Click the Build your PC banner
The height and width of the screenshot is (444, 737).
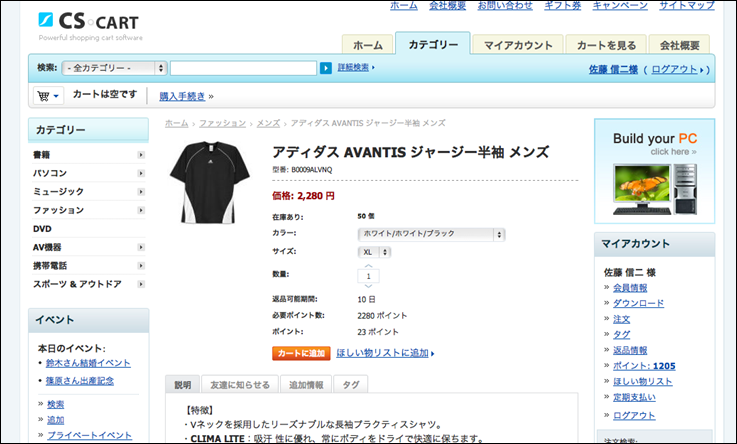tap(654, 171)
